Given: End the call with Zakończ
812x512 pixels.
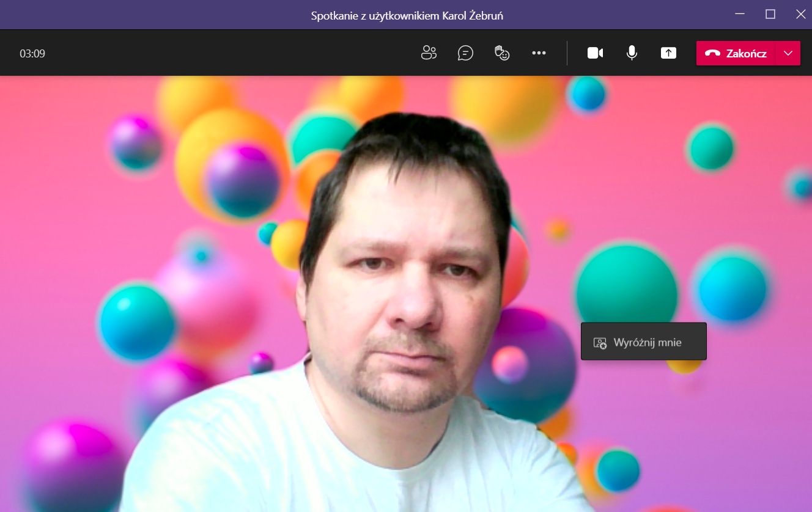Looking at the screenshot, I should [x=736, y=53].
